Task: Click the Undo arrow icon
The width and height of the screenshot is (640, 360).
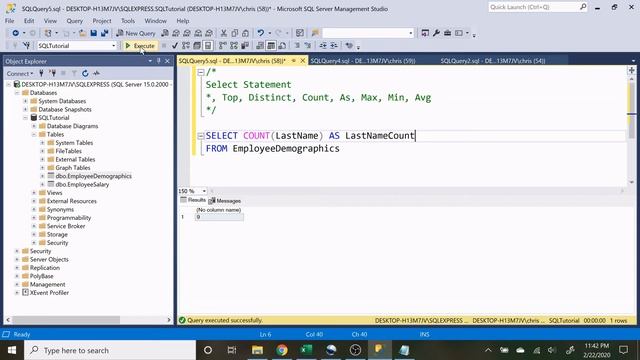Action: [x=260, y=33]
